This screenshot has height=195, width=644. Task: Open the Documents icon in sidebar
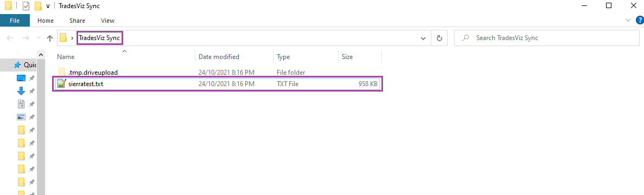pos(21,104)
